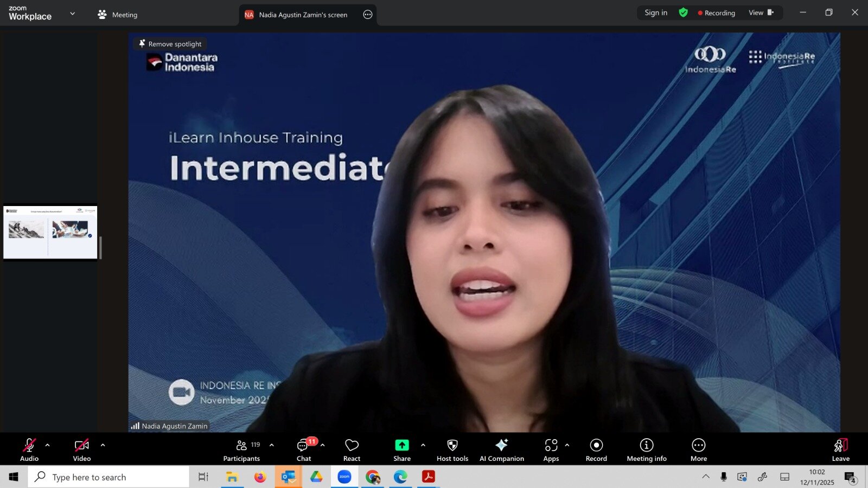Click Remove spotlight button
Image resolution: width=868 pixels, height=488 pixels.
point(170,44)
